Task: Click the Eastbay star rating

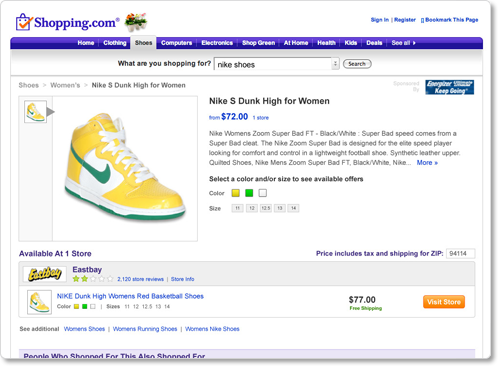Action: [x=93, y=279]
